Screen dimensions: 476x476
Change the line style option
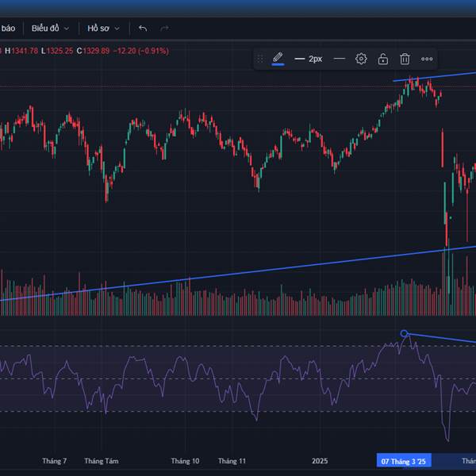pyautogui.click(x=340, y=59)
